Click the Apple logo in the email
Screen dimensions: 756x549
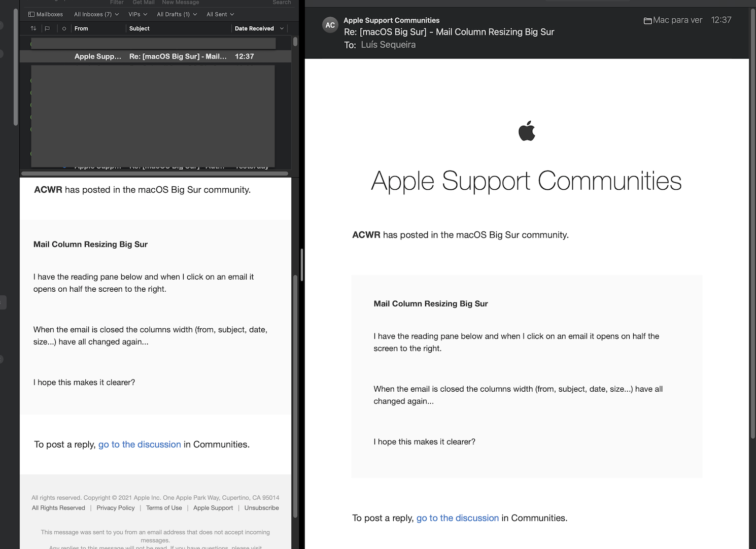(x=527, y=130)
